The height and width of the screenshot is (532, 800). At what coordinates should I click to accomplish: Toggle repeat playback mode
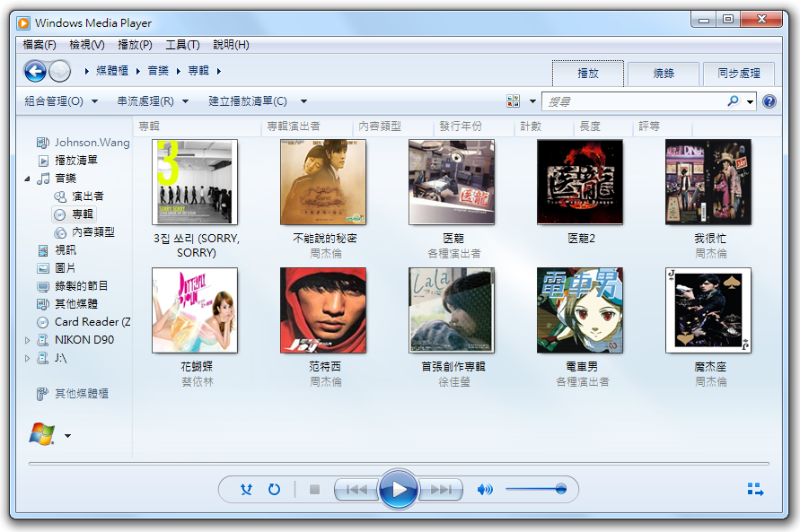click(x=274, y=490)
